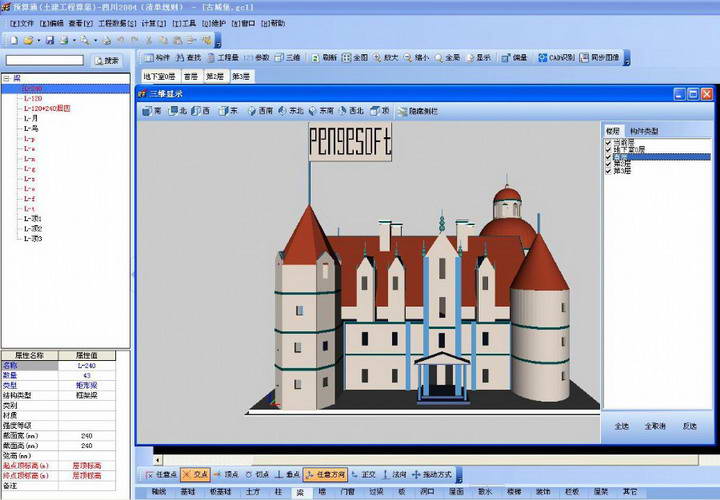Viewport: 720px width, 500px height.
Task: Select the L-顶3 beam tree item
Action: point(33,239)
